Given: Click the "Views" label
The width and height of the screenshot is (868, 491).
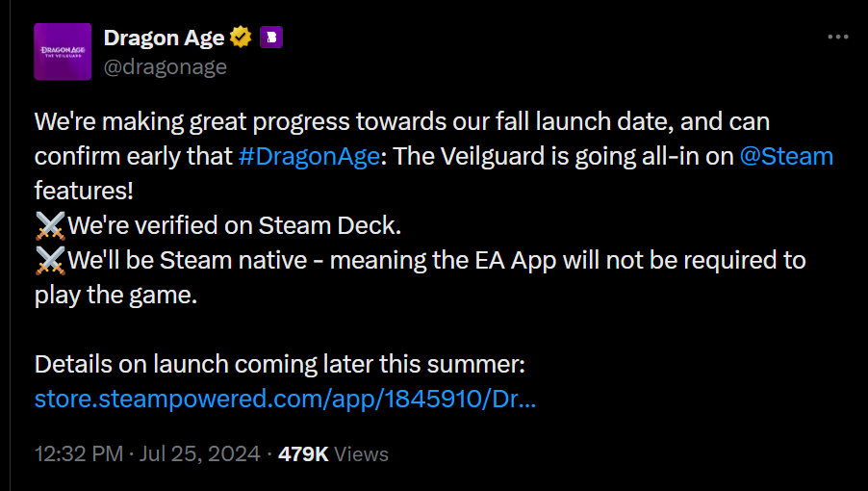Looking at the screenshot, I should pos(362,453).
